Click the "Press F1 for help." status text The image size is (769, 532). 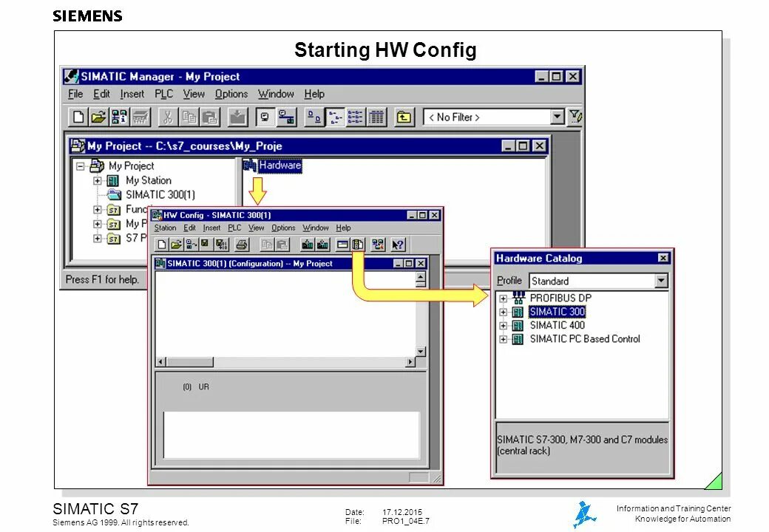click(x=102, y=280)
